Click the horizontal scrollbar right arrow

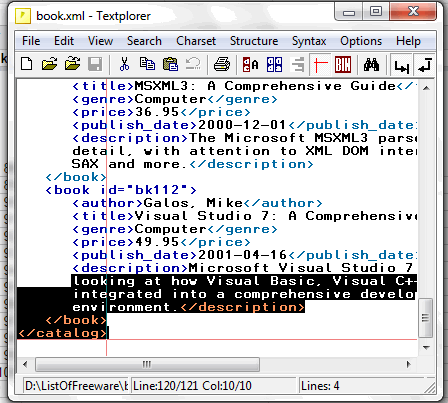409,364
